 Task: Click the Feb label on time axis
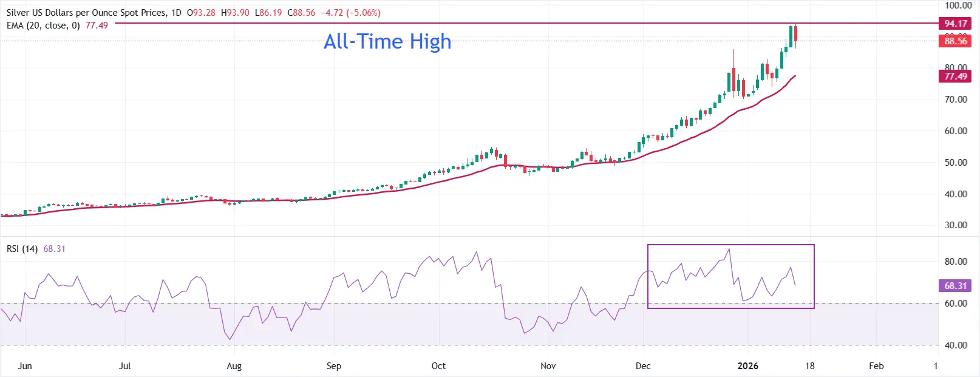[876, 366]
